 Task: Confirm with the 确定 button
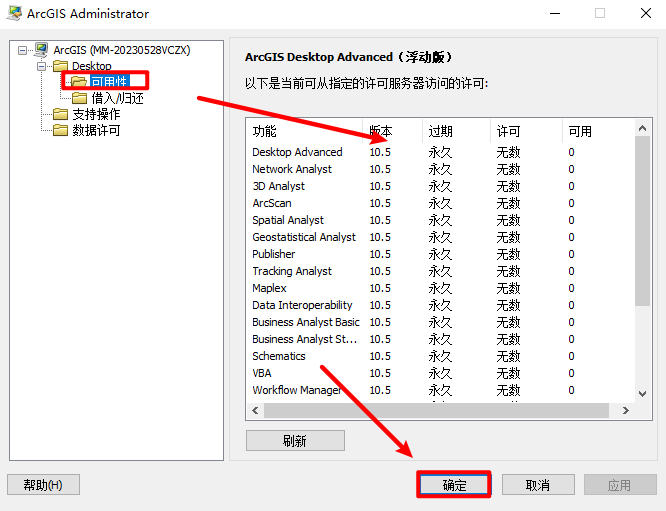(x=454, y=485)
